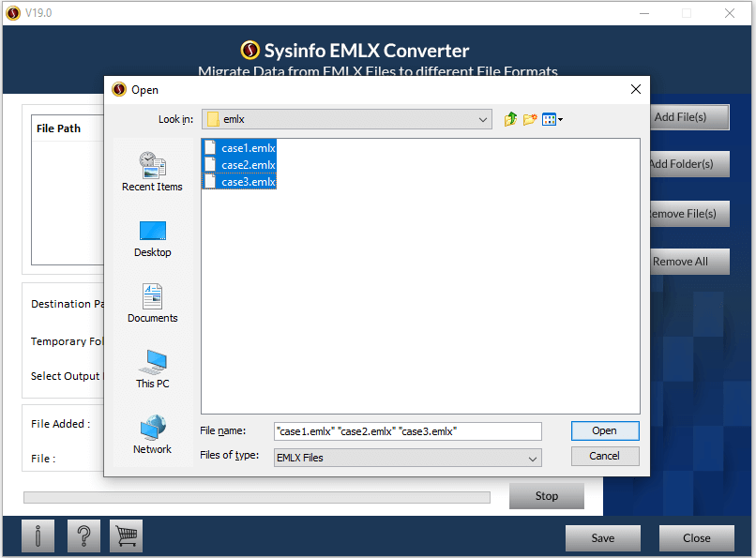Open Documents location in sidebar
The height and width of the screenshot is (558, 756).
pos(152,303)
